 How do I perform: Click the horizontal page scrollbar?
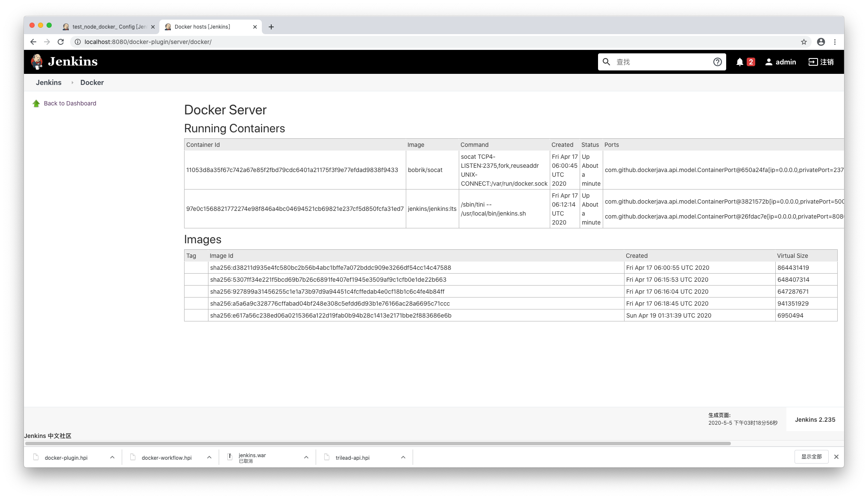click(378, 444)
